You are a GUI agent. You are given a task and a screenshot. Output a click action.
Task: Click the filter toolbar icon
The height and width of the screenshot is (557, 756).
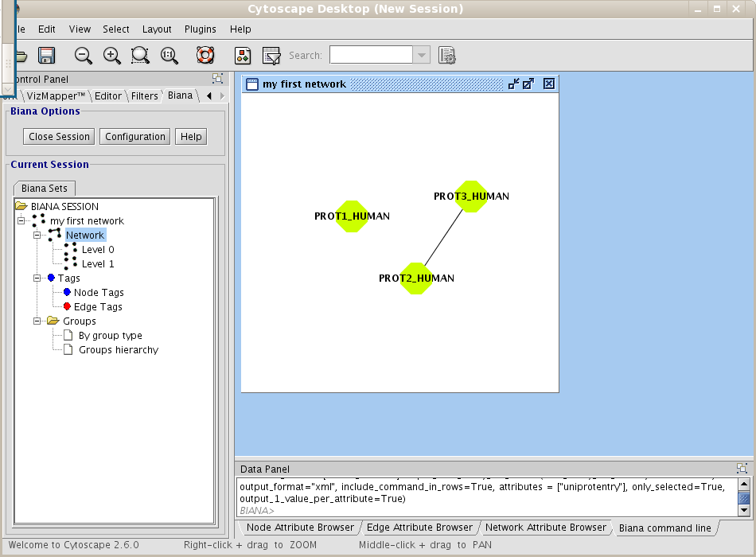click(271, 56)
